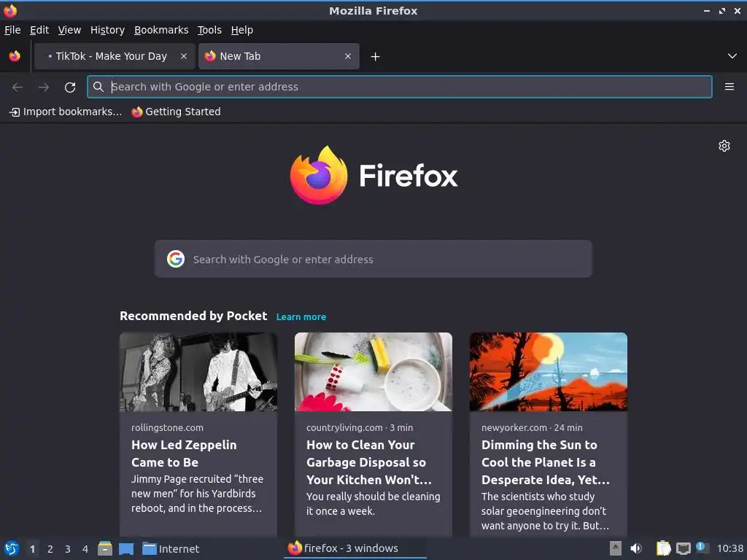Open How Led Zeppelin Came to Be headline

pyautogui.click(x=184, y=454)
